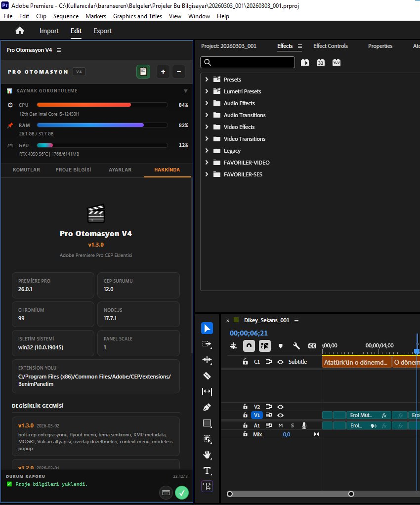Select the Type tool
This screenshot has height=505, width=420.
pyautogui.click(x=207, y=470)
